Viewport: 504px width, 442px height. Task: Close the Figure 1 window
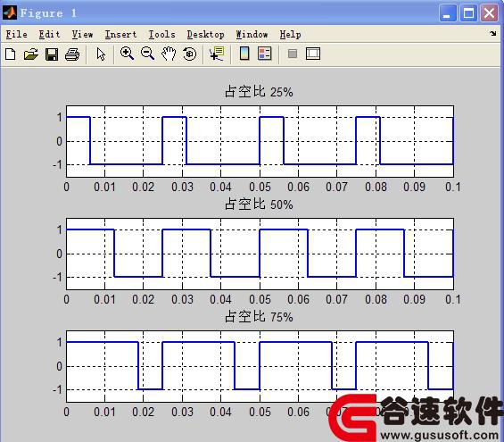(489, 13)
